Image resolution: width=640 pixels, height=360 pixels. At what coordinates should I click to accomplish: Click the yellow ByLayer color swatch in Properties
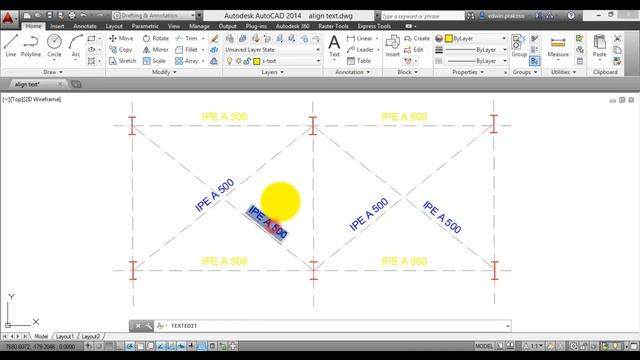(x=449, y=38)
